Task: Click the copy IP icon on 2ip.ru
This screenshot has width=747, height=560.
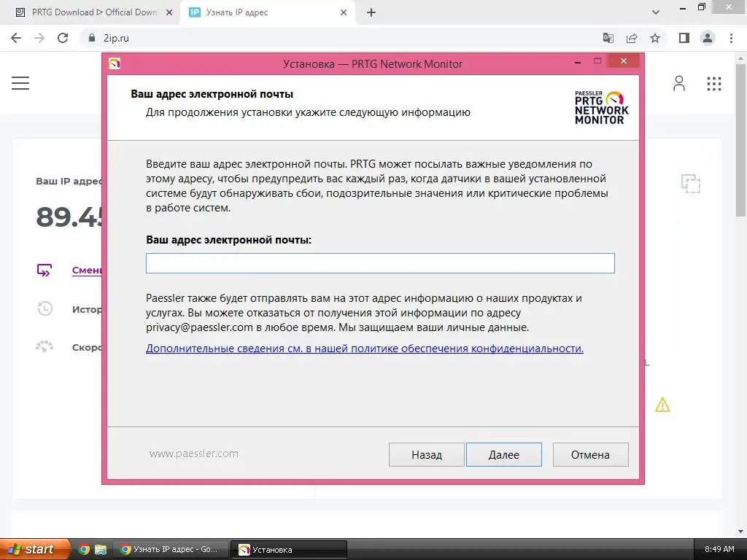Action: tap(690, 184)
